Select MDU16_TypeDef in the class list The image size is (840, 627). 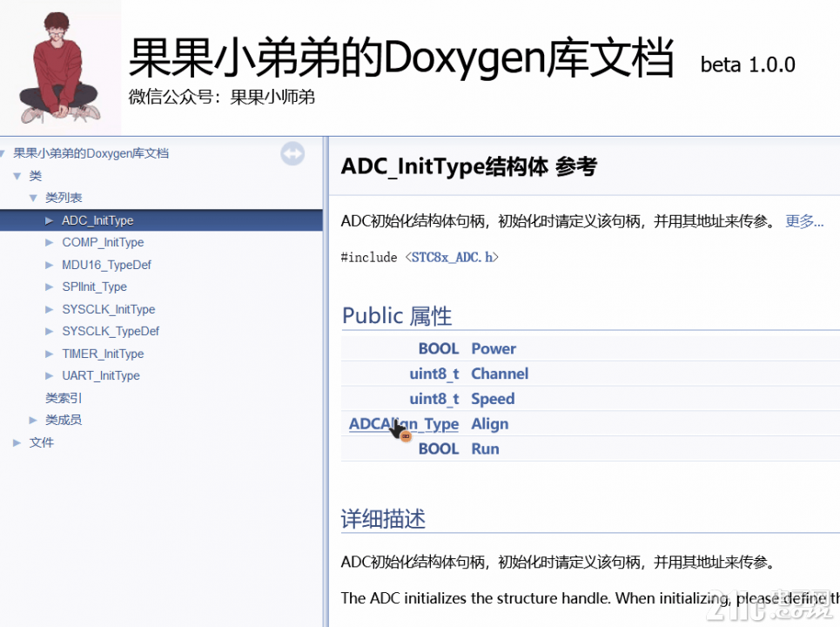106,265
